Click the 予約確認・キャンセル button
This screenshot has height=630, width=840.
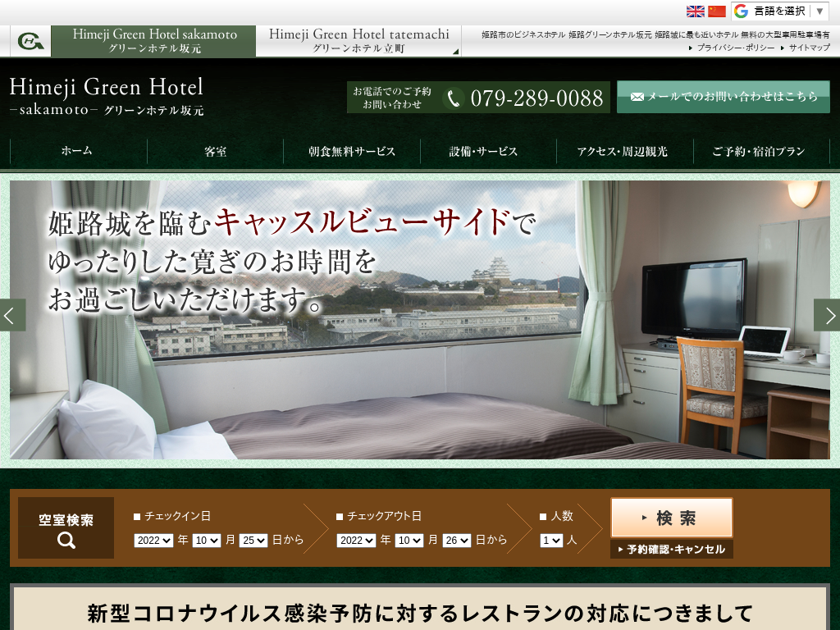pos(672,549)
